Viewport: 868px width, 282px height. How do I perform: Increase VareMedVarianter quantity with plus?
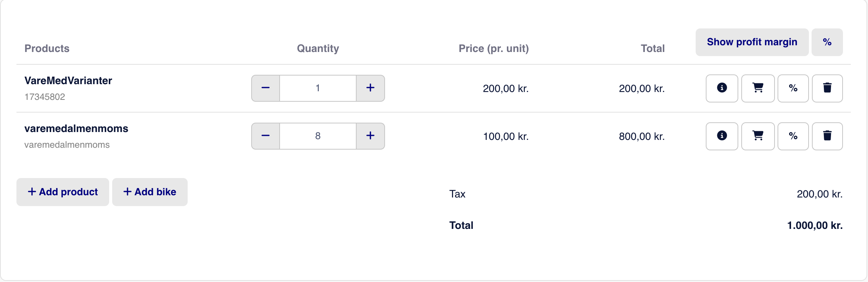pyautogui.click(x=370, y=88)
